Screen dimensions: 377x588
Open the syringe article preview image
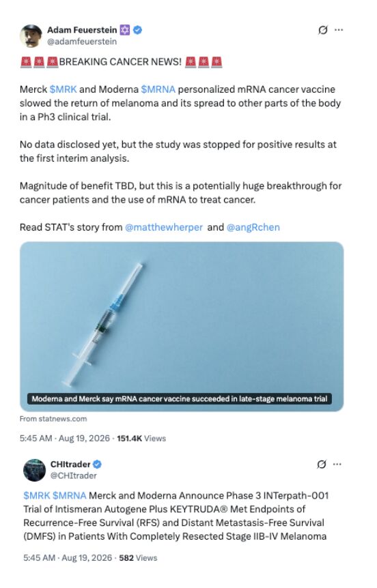[182, 326]
